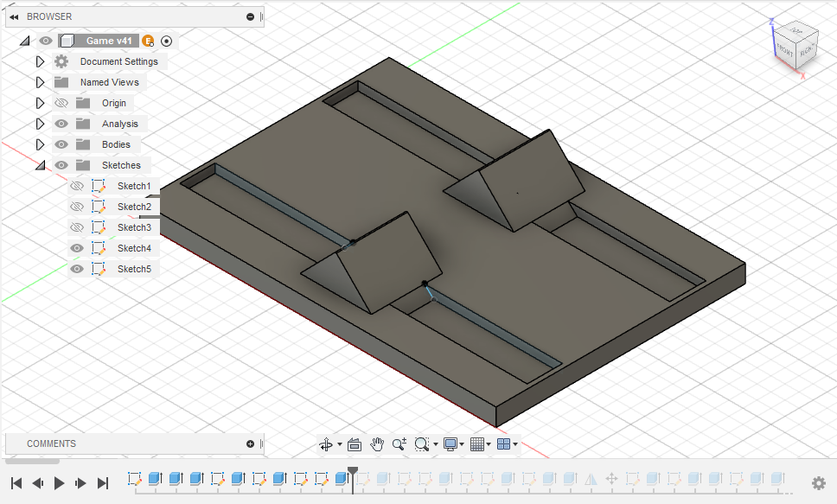This screenshot has width=837, height=504.
Task: Collapse the Sketches folder
Action: (40, 164)
